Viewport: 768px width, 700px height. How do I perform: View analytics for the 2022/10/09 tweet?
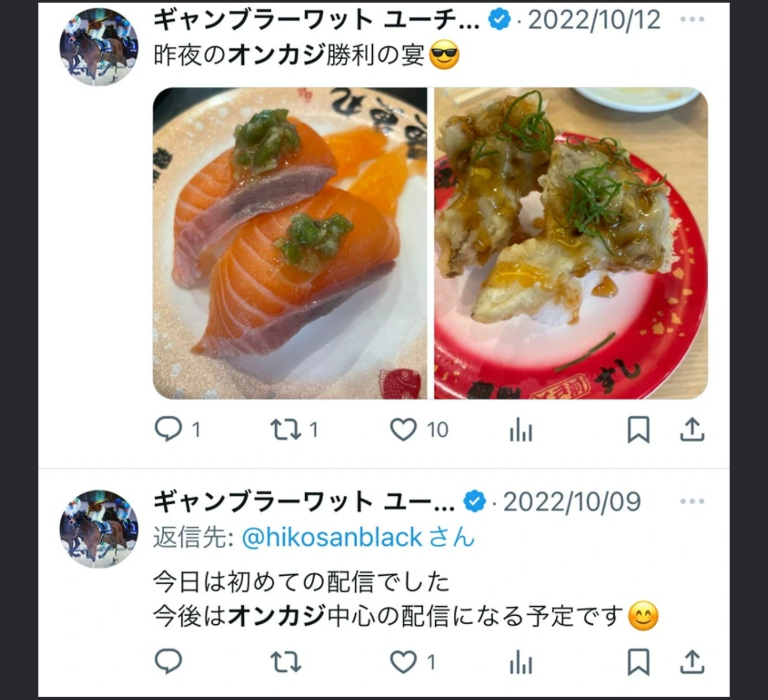pos(521,663)
